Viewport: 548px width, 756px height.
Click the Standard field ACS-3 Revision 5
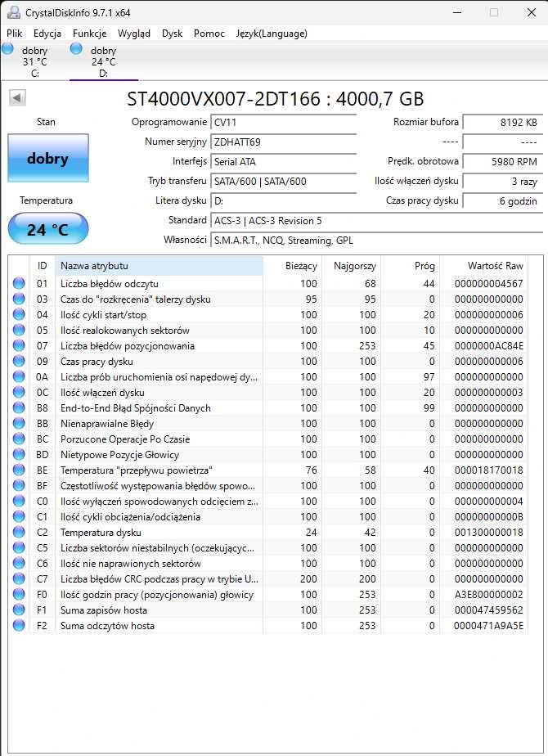(x=377, y=220)
